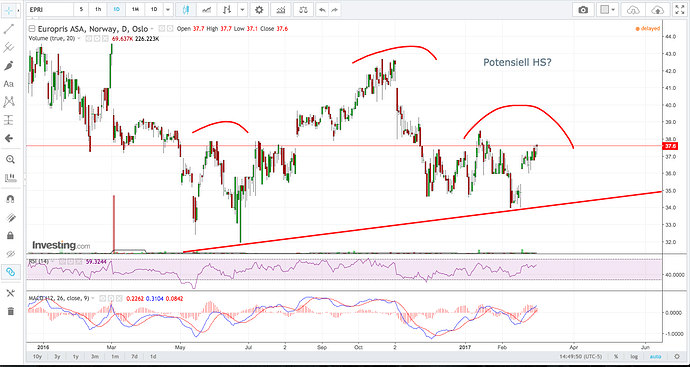Open chart properties gear in top toolbar
This screenshot has width=690, height=367.
[x=259, y=9]
